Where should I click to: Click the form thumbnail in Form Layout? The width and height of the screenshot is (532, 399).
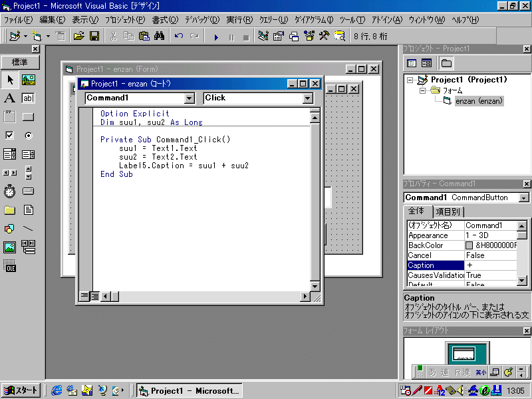pos(464,354)
